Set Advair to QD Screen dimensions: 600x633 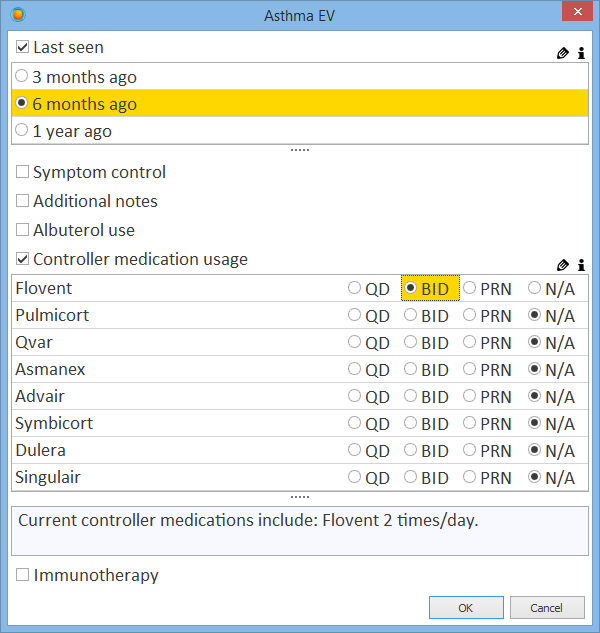(x=354, y=396)
